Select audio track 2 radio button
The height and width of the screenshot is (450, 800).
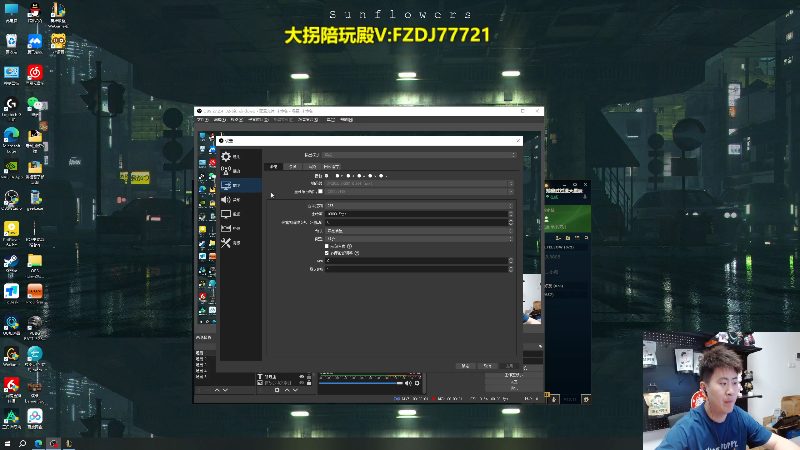click(x=337, y=176)
